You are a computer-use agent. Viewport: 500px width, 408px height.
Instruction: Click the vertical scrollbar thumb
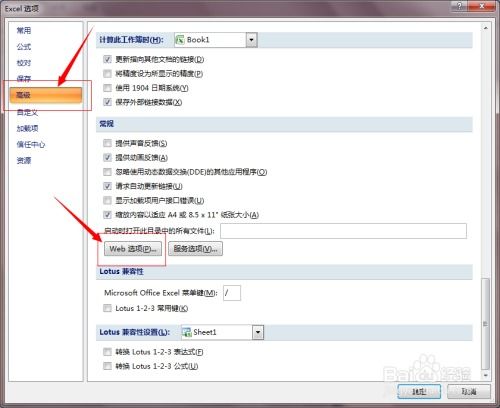pos(485,323)
